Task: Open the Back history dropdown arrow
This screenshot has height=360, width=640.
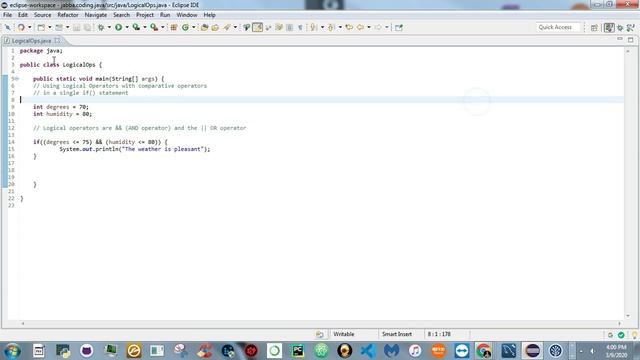Action: [x=369, y=27]
